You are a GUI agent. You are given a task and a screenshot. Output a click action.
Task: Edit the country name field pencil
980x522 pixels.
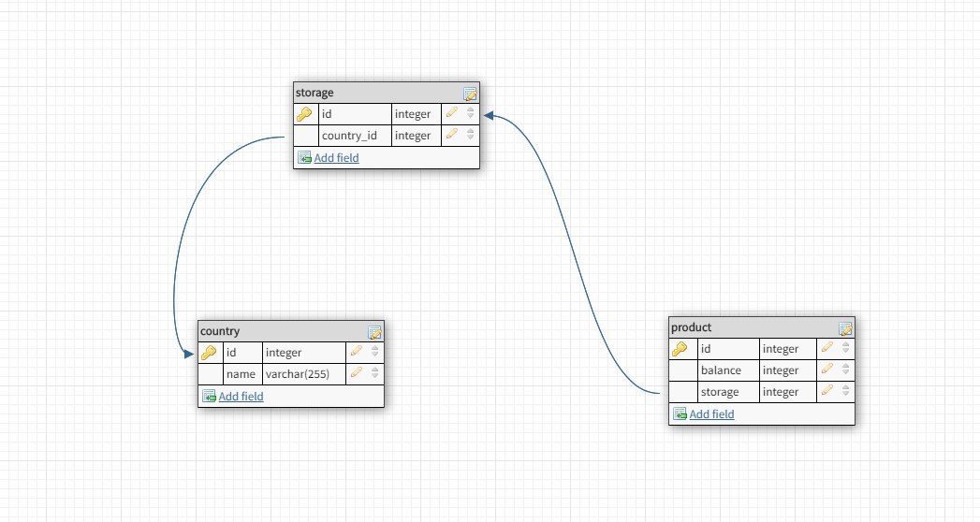point(357,372)
